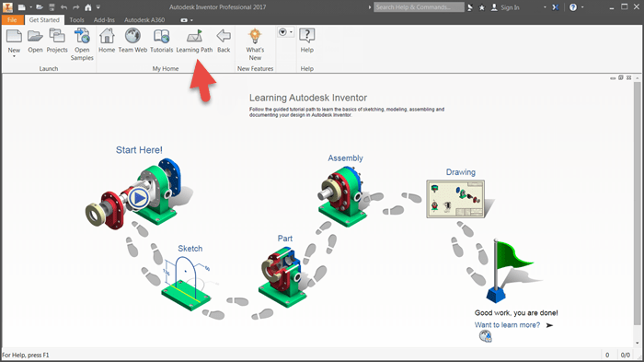Open the Part tutorial thumbnail
The image size is (644, 362).
click(282, 276)
